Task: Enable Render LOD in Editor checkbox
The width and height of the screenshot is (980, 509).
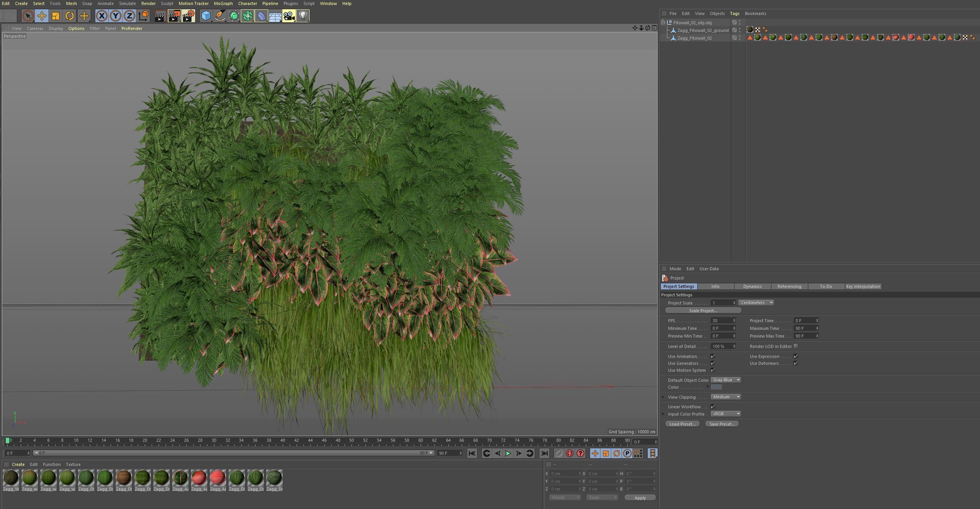Action: 796,346
